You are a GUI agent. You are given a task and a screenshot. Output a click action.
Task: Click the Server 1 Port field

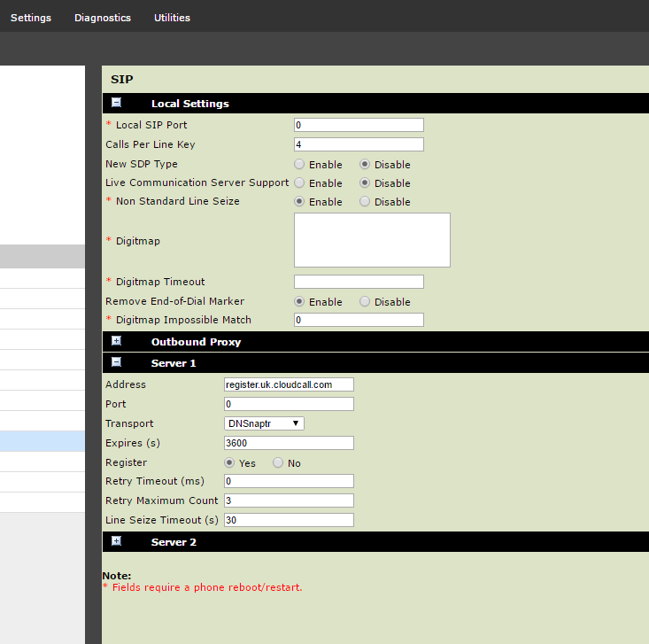[x=289, y=404]
